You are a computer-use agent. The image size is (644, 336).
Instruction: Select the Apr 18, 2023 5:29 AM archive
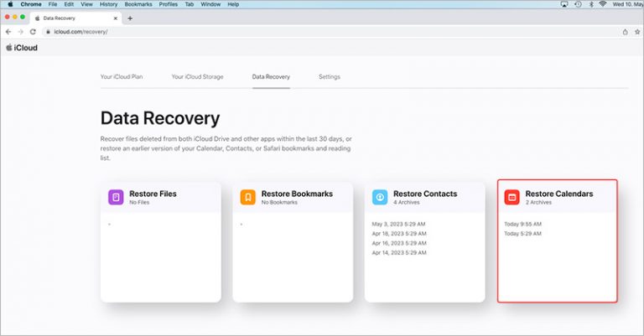(x=399, y=234)
